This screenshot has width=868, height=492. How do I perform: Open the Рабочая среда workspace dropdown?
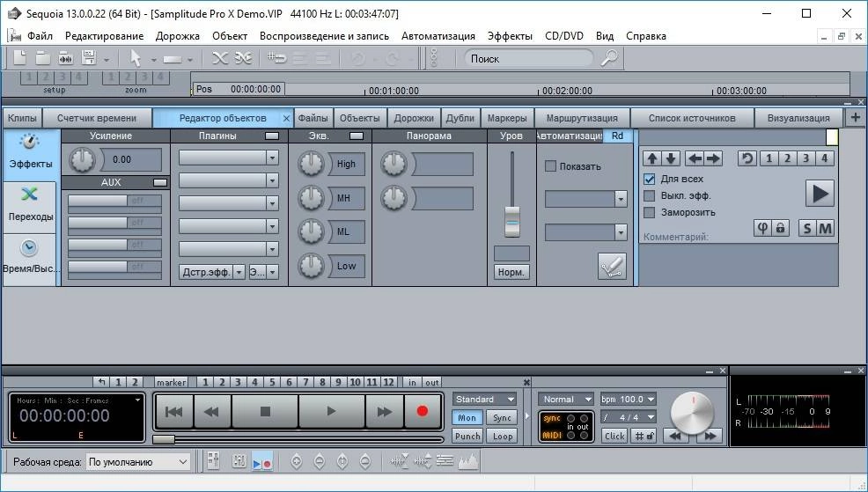pyautogui.click(x=138, y=461)
